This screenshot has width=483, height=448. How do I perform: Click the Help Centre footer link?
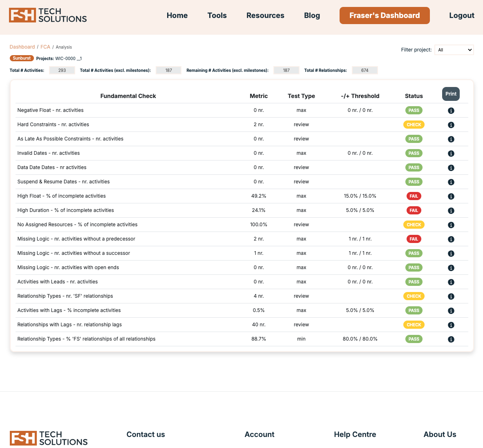click(355, 435)
